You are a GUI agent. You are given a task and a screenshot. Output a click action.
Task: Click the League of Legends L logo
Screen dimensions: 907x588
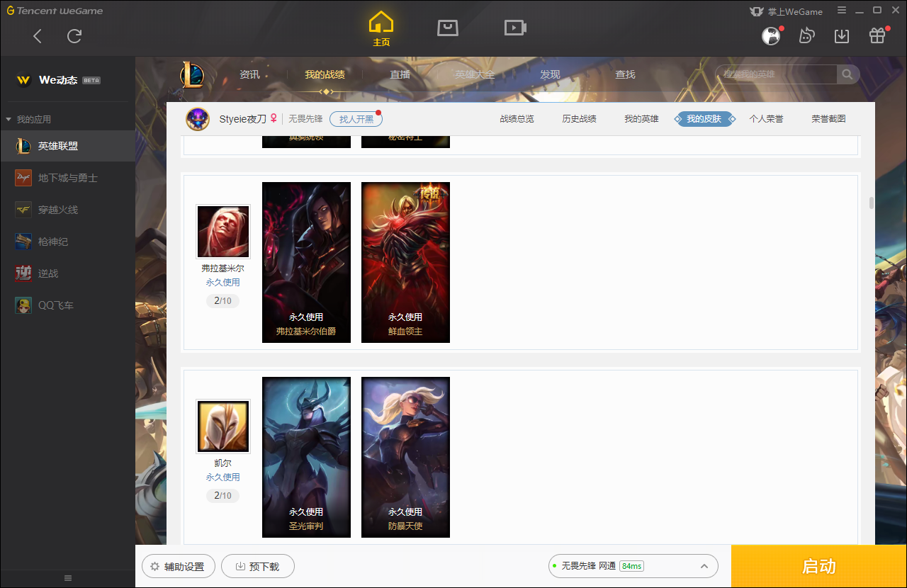tap(191, 74)
